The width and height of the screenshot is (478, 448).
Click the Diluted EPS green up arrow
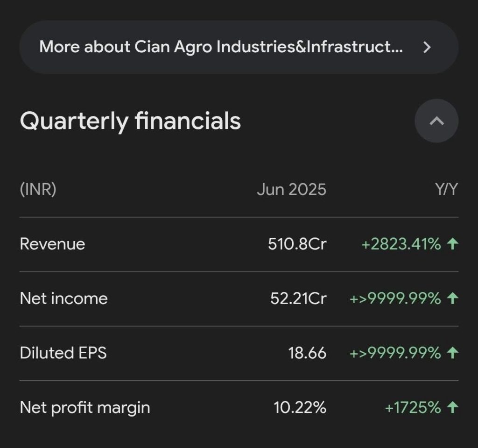(452, 353)
